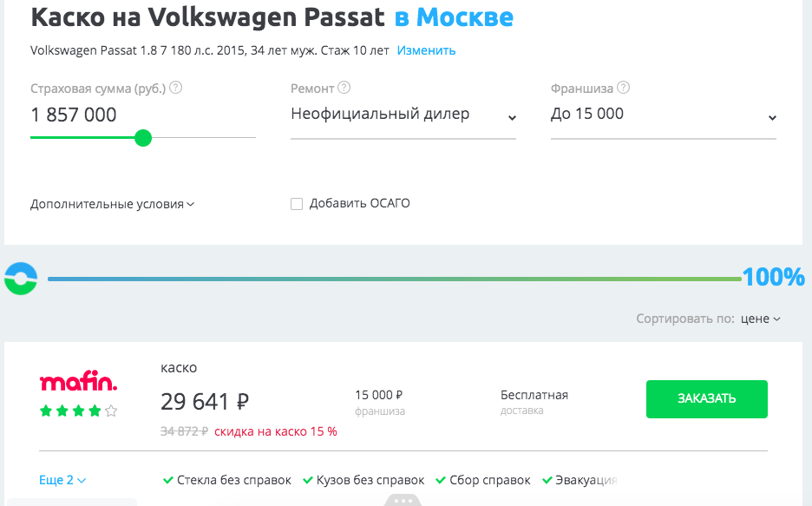Click the Изменить link to edit car details
The image size is (812, 506).
[x=425, y=50]
